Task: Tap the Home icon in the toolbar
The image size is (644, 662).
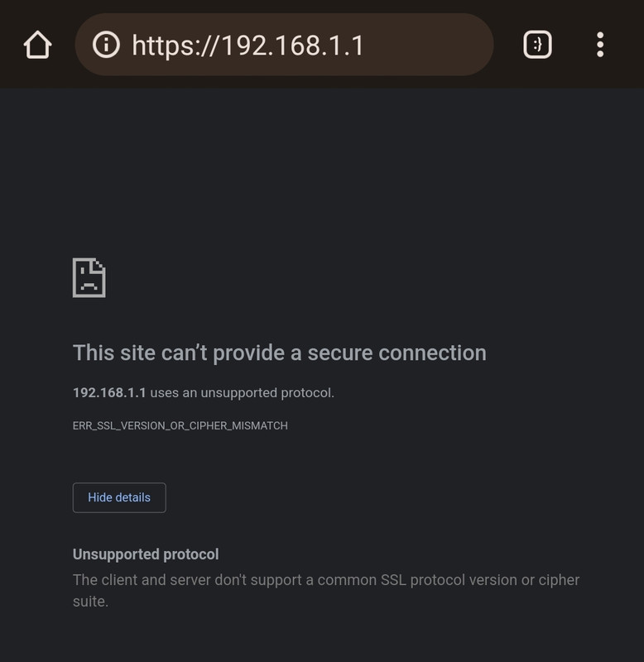Action: coord(38,45)
